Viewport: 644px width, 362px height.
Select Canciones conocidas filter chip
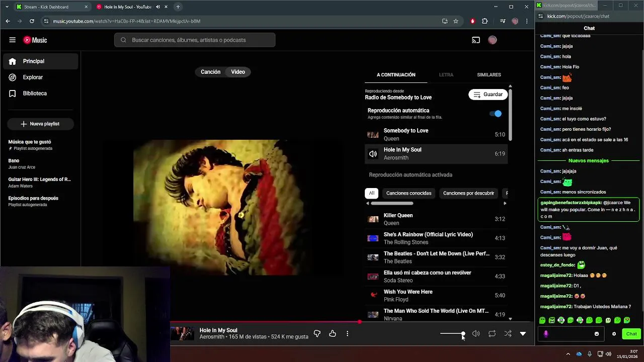click(409, 193)
